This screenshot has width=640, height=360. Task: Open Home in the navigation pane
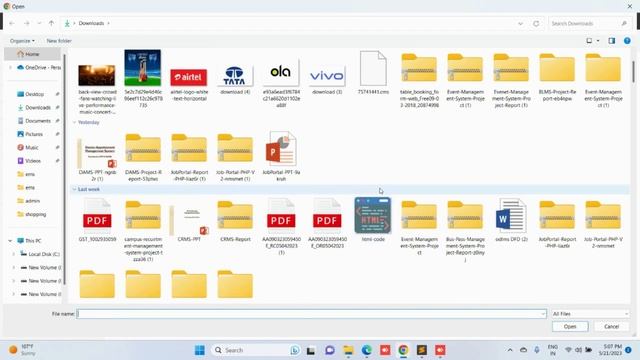pos(33,54)
